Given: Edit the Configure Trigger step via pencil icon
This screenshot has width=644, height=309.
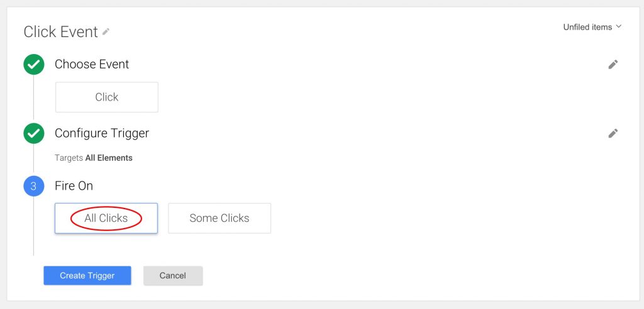Looking at the screenshot, I should coord(613,133).
